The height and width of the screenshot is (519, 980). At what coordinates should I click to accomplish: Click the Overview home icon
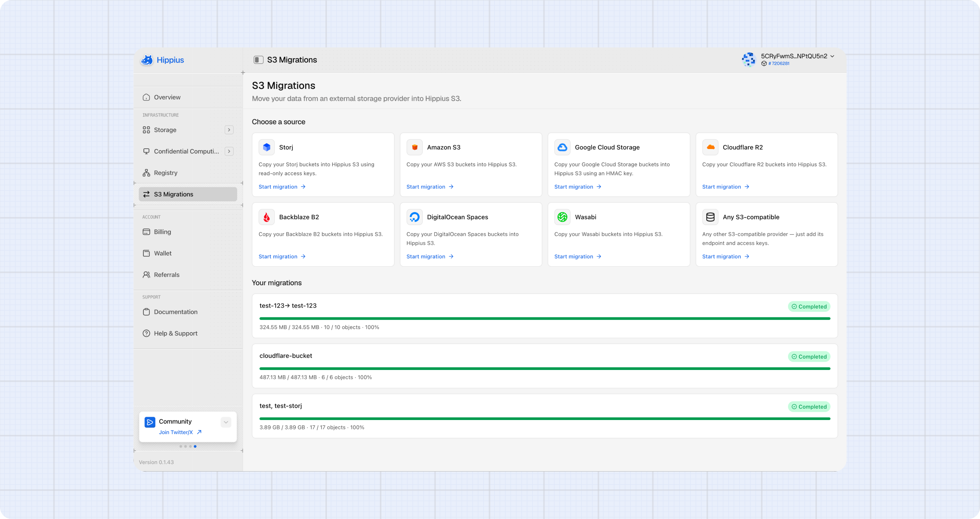[146, 97]
